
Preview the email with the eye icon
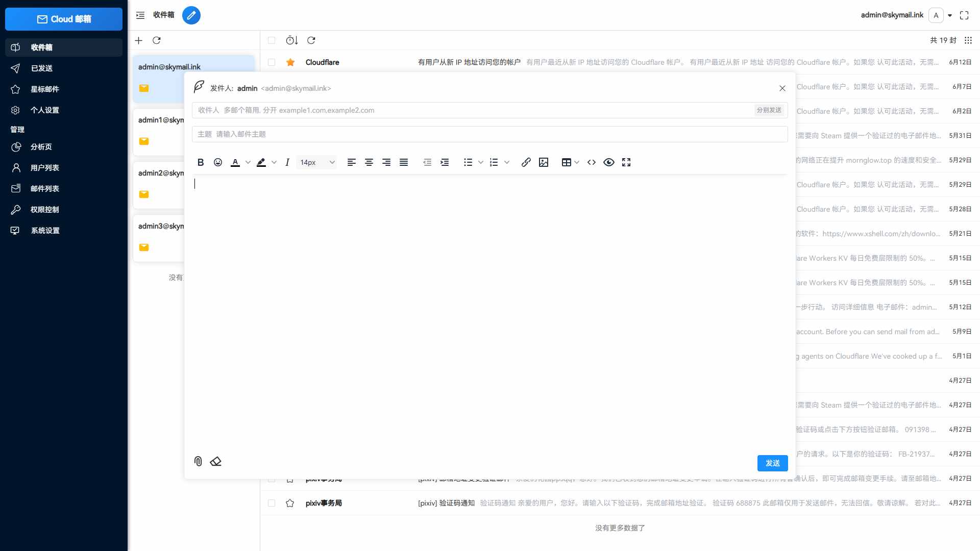point(609,162)
